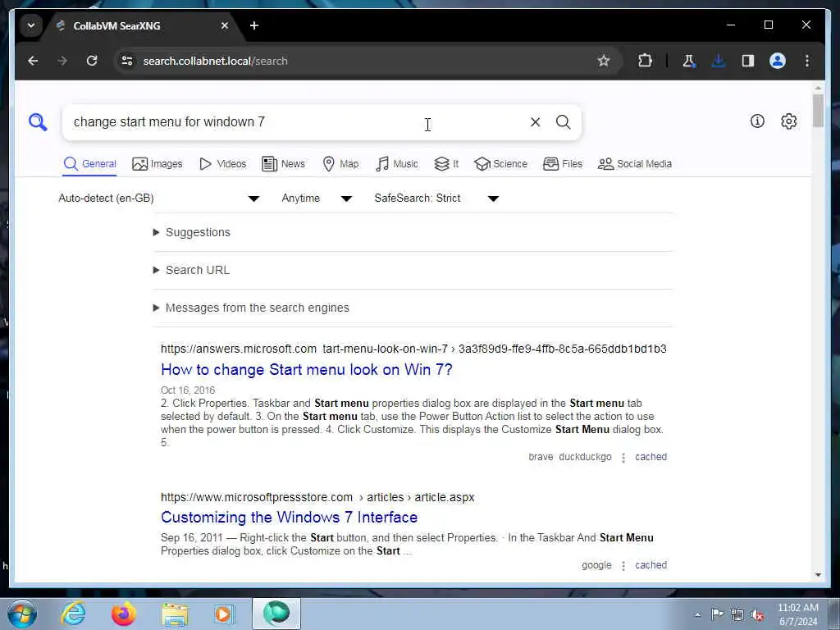Viewport: 840px width, 630px height.
Task: Open a new browser tab
Action: point(254,25)
